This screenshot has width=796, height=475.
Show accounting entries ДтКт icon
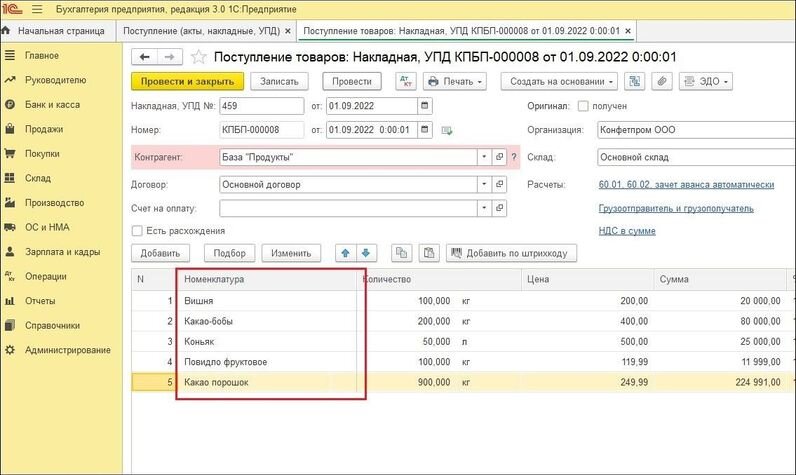pyautogui.click(x=406, y=81)
